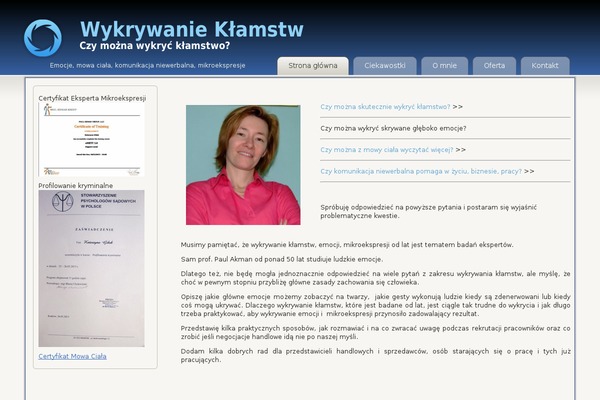Open the Strona główna tab
Viewport: 600px width, 400px height.
click(312, 65)
